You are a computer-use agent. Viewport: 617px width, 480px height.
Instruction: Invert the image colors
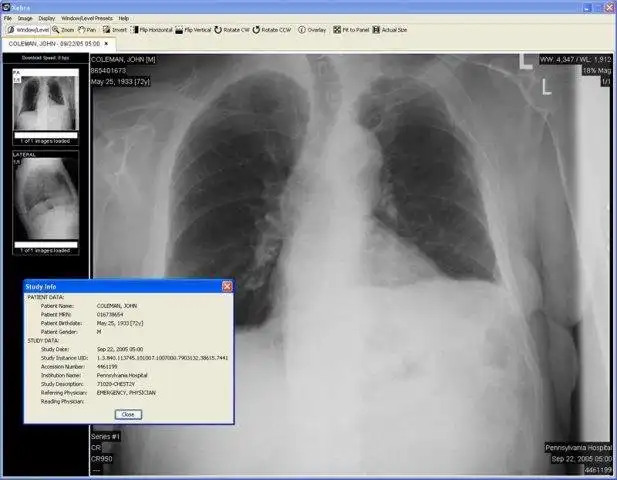pos(115,30)
